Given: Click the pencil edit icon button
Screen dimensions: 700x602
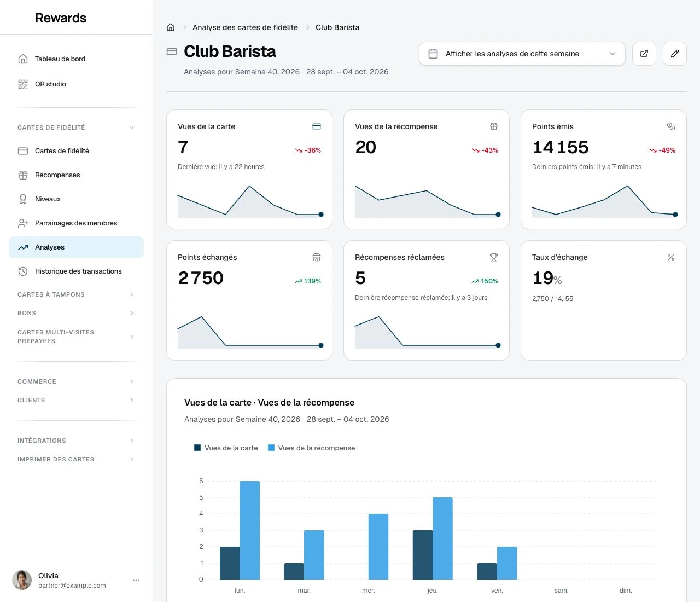Looking at the screenshot, I should (x=675, y=54).
